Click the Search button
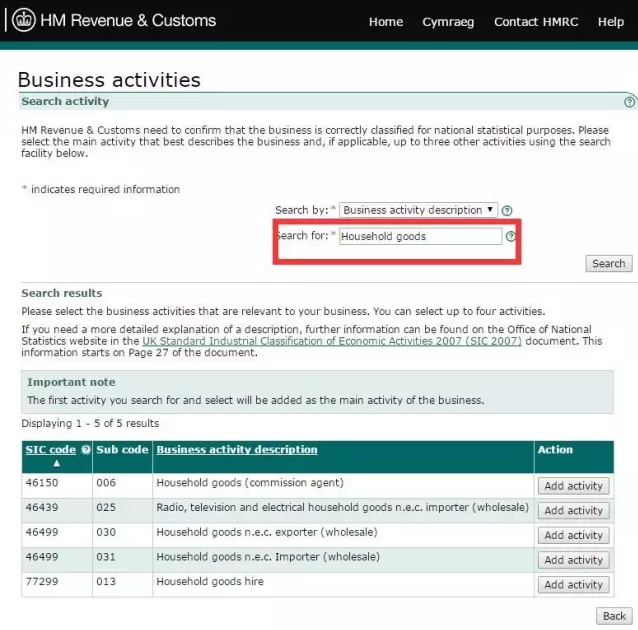 coord(608,264)
